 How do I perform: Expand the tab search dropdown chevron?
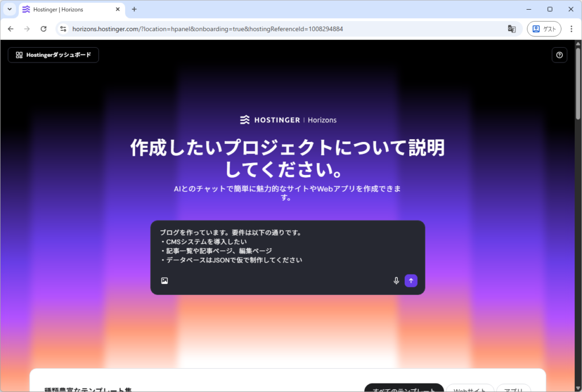click(10, 10)
